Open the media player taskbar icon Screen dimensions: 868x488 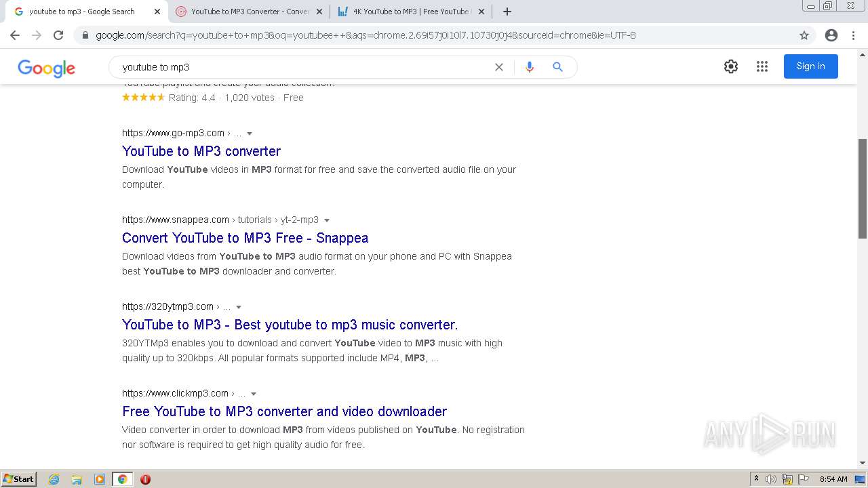pyautogui.click(x=100, y=479)
